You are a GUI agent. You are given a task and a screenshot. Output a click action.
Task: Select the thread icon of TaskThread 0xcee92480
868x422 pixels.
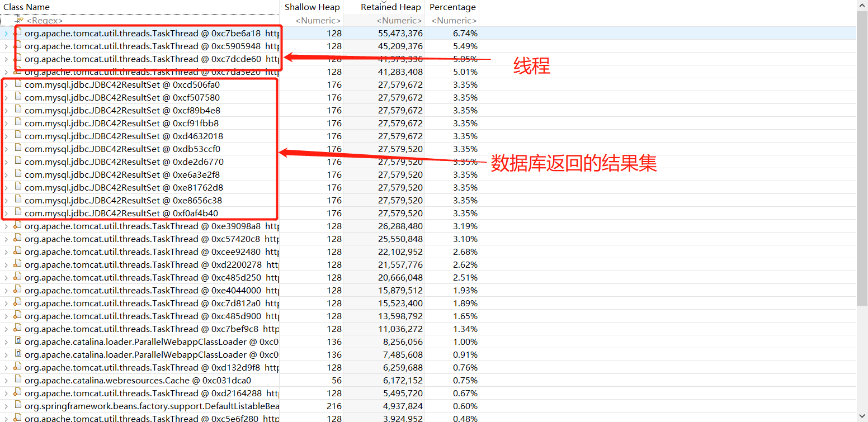(x=18, y=252)
